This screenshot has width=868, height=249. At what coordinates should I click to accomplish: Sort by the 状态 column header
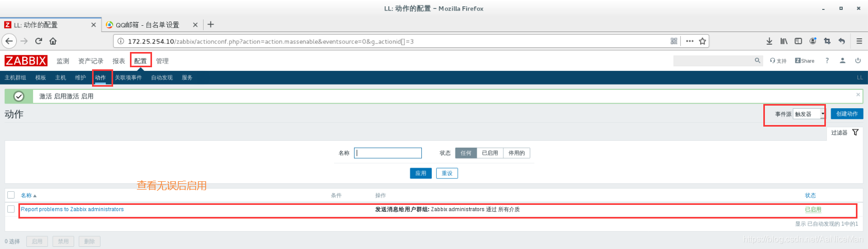[810, 195]
